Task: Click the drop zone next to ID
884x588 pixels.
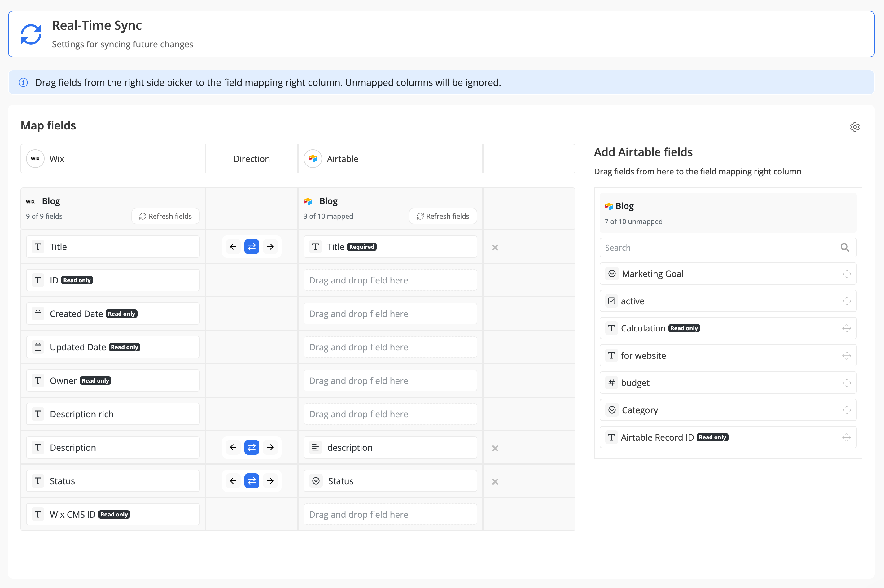Action: pos(390,280)
